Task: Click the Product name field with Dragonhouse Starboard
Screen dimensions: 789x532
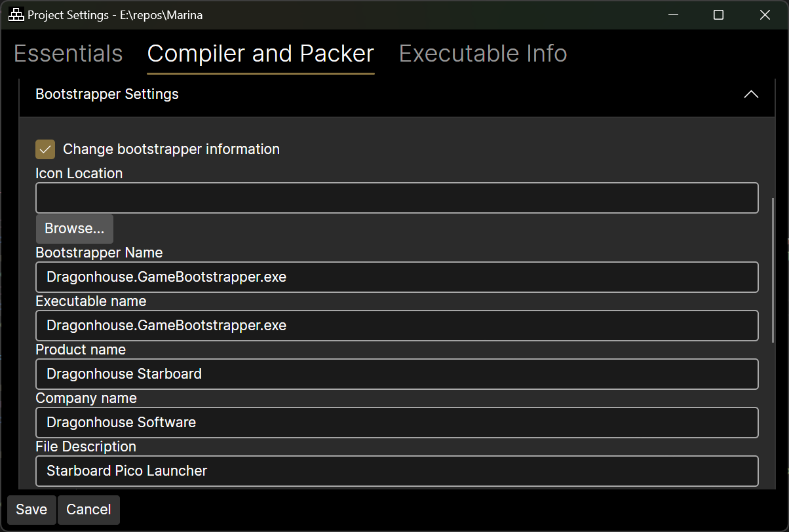Action: click(396, 374)
